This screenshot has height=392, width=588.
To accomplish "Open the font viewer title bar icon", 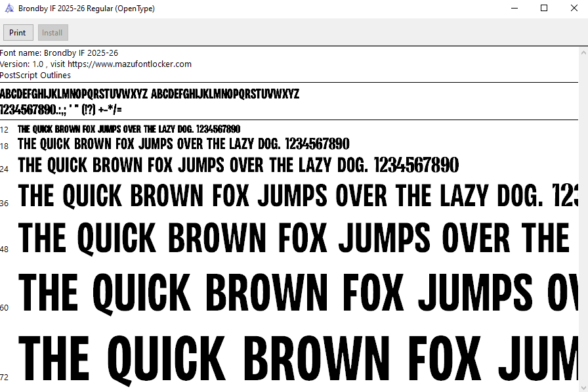I will 9,9.
